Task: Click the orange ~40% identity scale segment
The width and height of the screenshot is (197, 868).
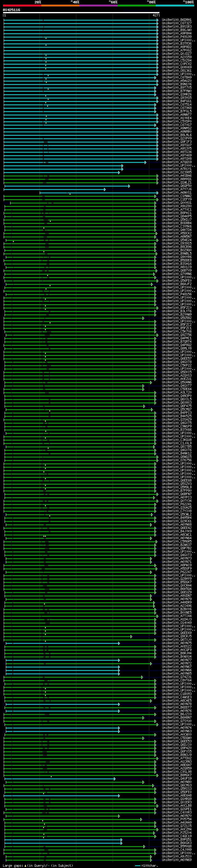Action: click(60, 6)
